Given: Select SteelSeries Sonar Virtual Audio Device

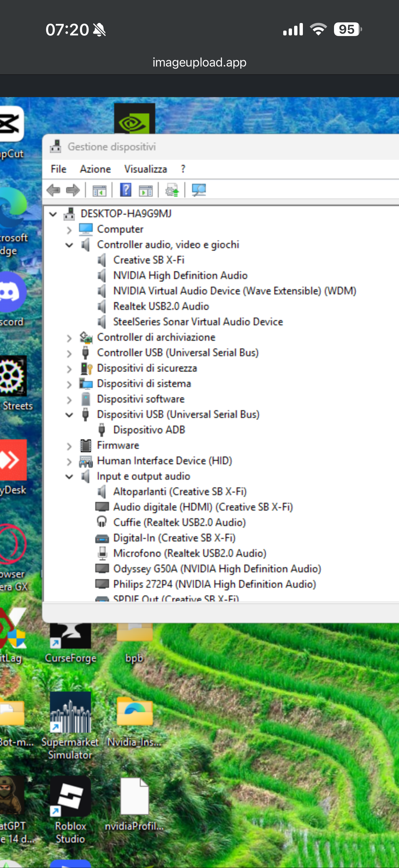Looking at the screenshot, I should point(198,322).
